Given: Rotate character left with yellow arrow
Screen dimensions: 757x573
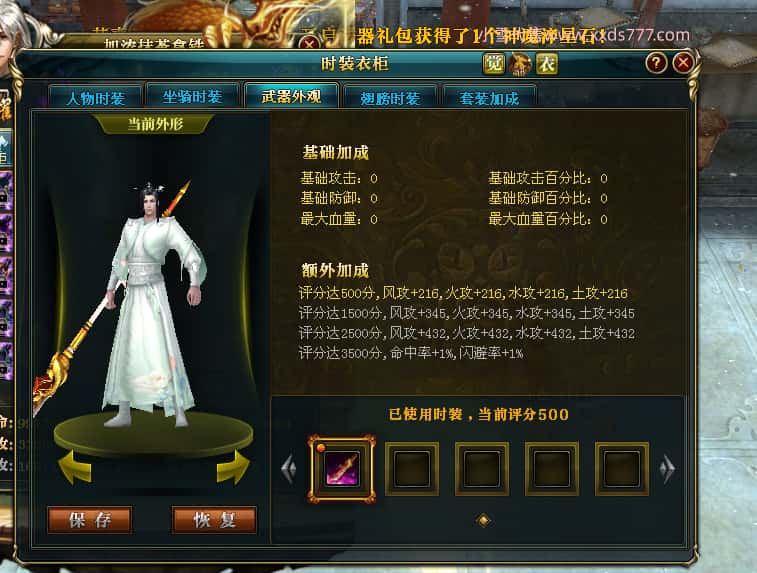Looking at the screenshot, I should [x=74, y=467].
